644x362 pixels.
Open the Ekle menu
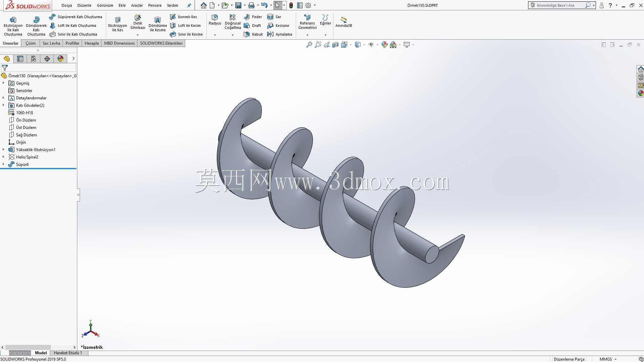pos(122,5)
